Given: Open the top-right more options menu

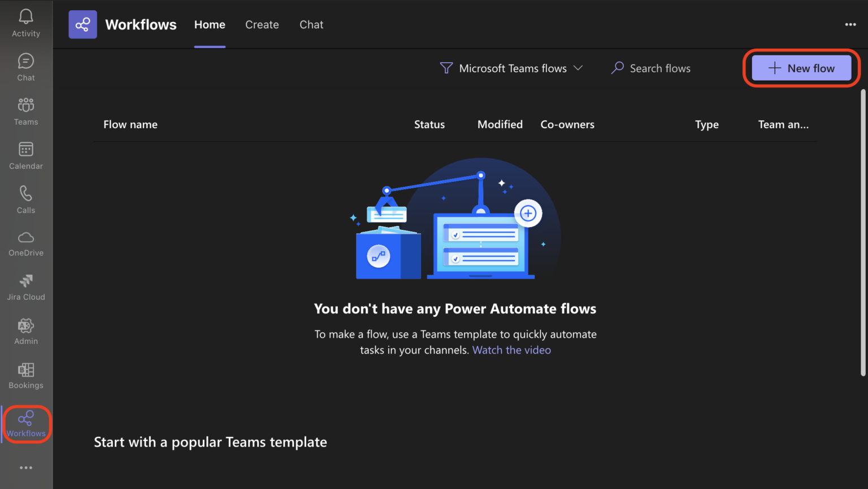Looking at the screenshot, I should 850,25.
